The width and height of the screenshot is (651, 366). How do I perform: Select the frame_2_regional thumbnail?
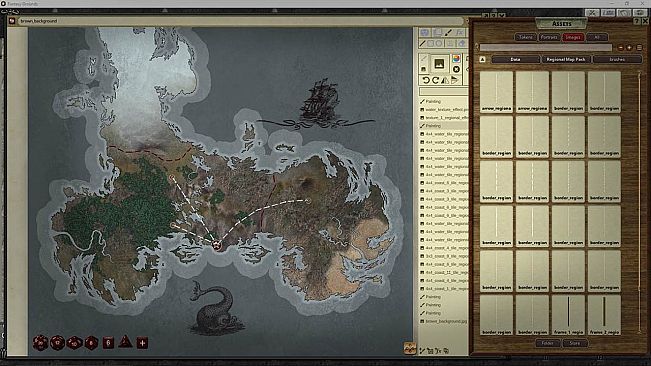point(604,315)
